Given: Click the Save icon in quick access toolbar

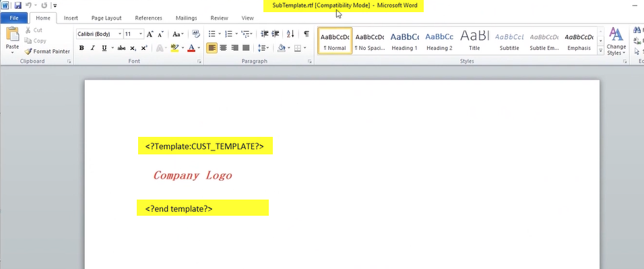Looking at the screenshot, I should [18, 5].
